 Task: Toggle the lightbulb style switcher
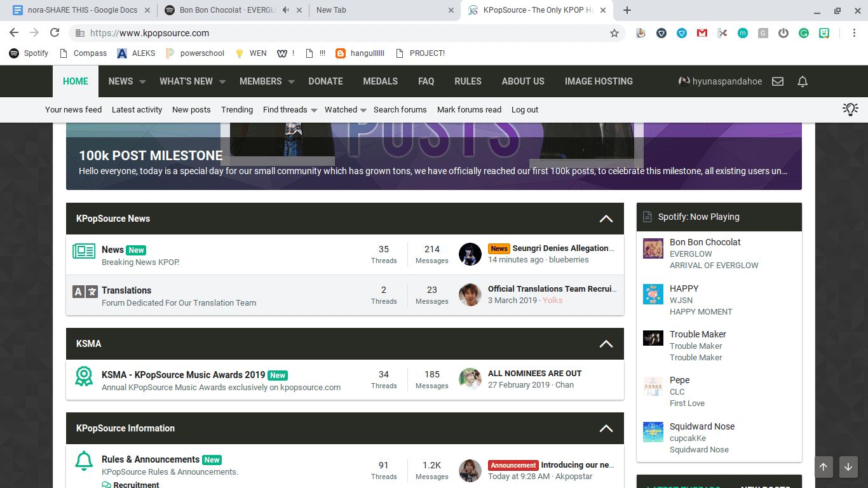(x=850, y=109)
